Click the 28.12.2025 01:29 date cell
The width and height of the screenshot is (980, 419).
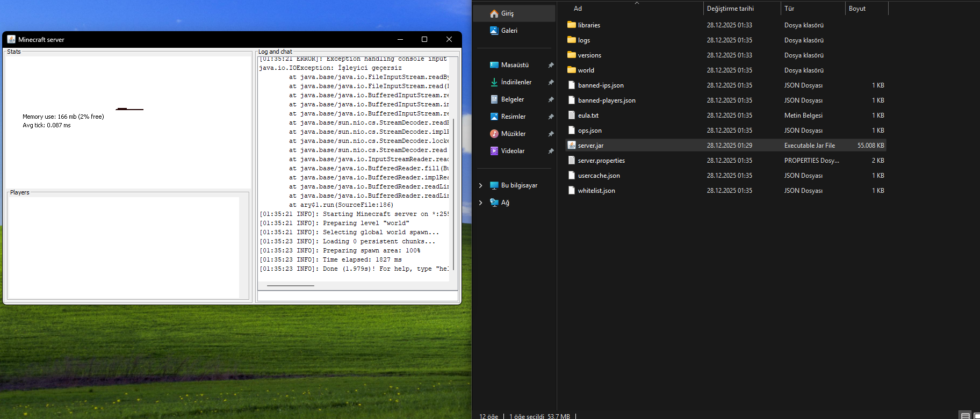coord(729,146)
